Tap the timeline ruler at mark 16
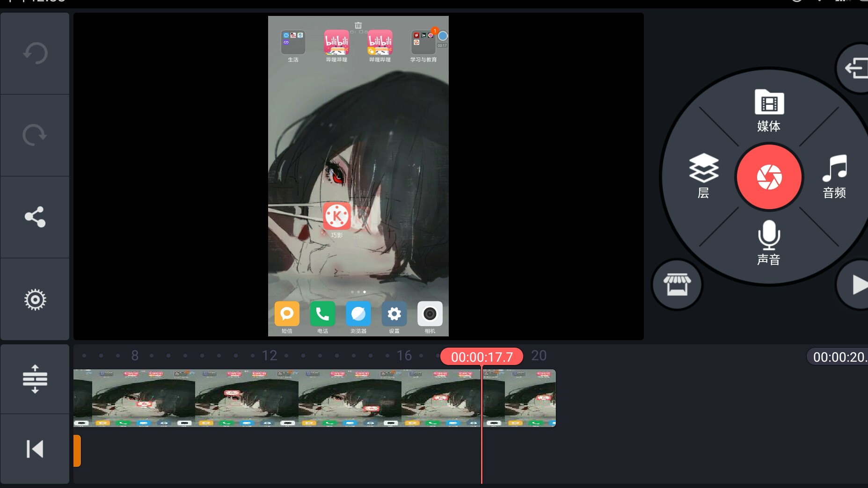 click(x=404, y=356)
